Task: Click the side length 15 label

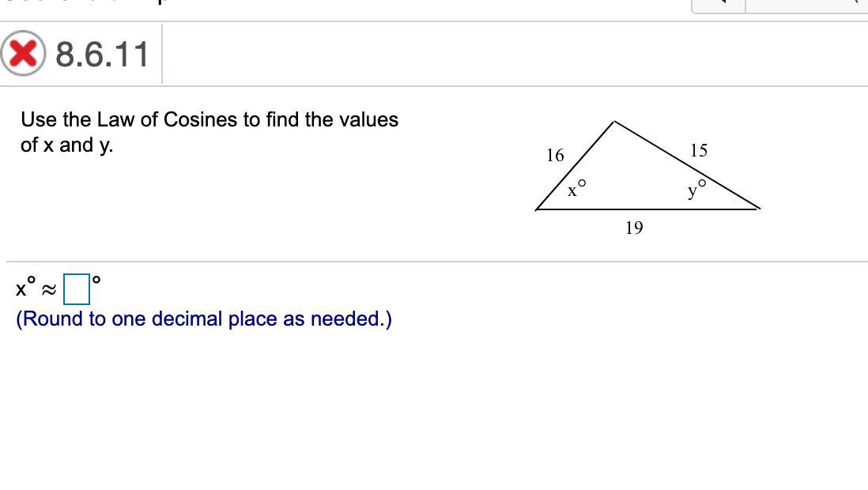Action: (x=699, y=151)
